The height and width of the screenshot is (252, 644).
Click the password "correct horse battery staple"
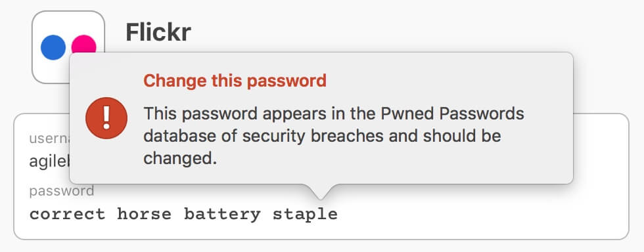click(x=183, y=214)
